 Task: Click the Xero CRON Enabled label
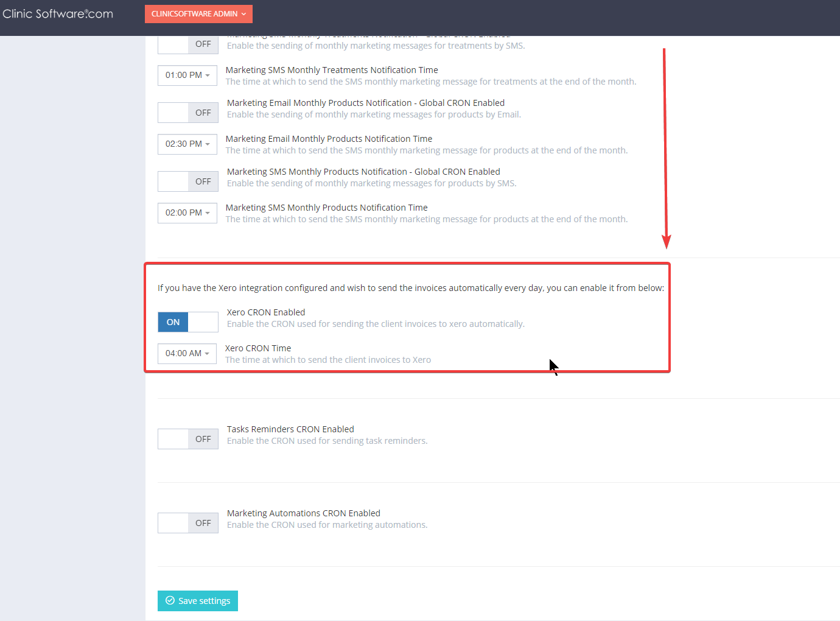pos(266,312)
